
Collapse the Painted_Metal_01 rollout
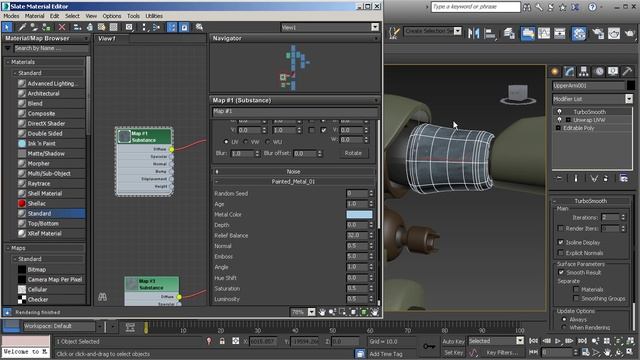click(x=293, y=182)
